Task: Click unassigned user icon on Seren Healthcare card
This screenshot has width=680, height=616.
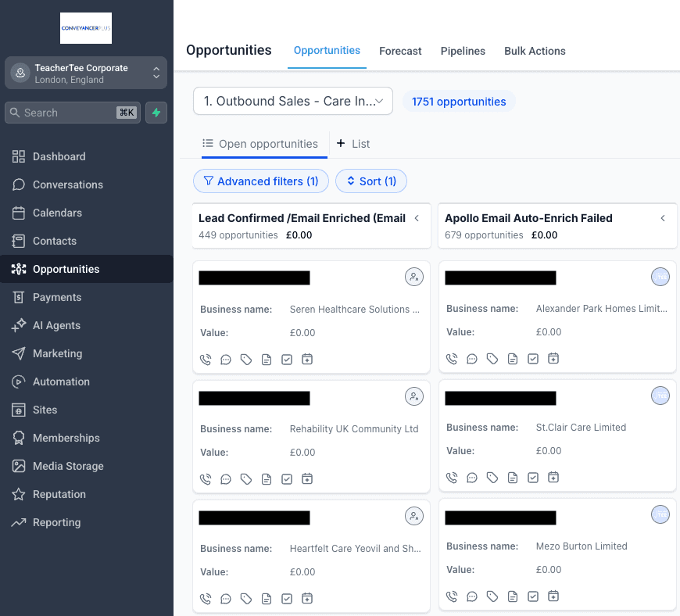Action: (x=414, y=277)
